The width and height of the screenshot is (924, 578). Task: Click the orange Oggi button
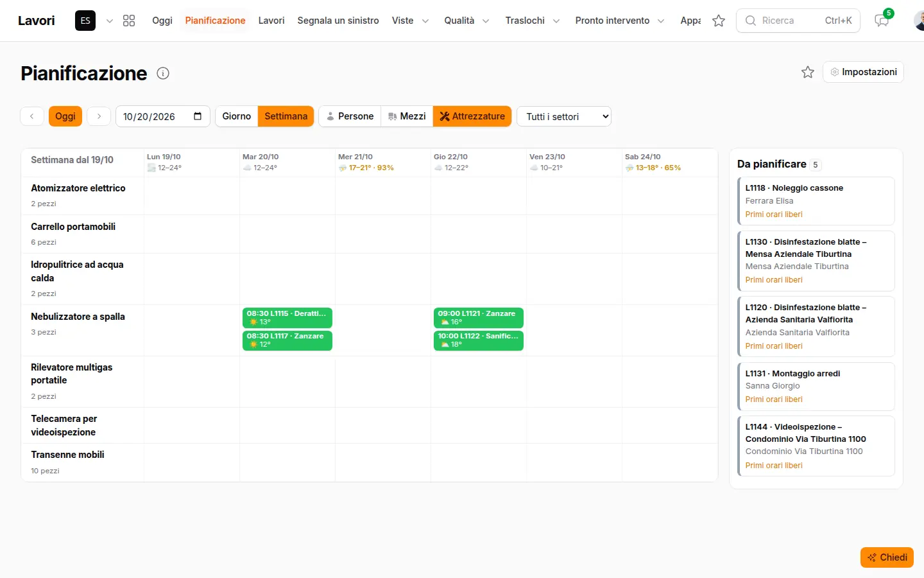[x=65, y=116]
